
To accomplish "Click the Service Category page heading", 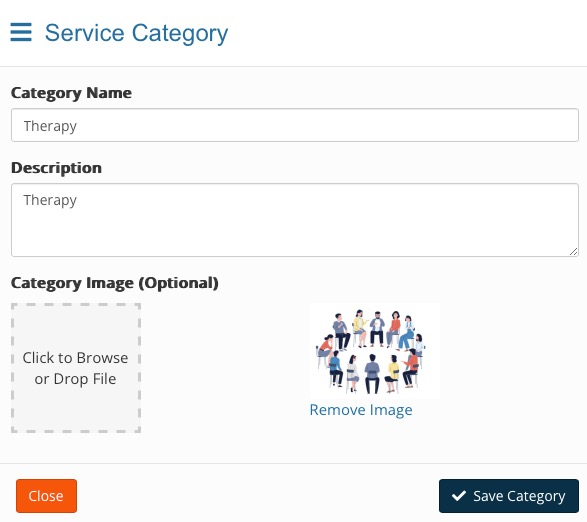I will pyautogui.click(x=136, y=33).
